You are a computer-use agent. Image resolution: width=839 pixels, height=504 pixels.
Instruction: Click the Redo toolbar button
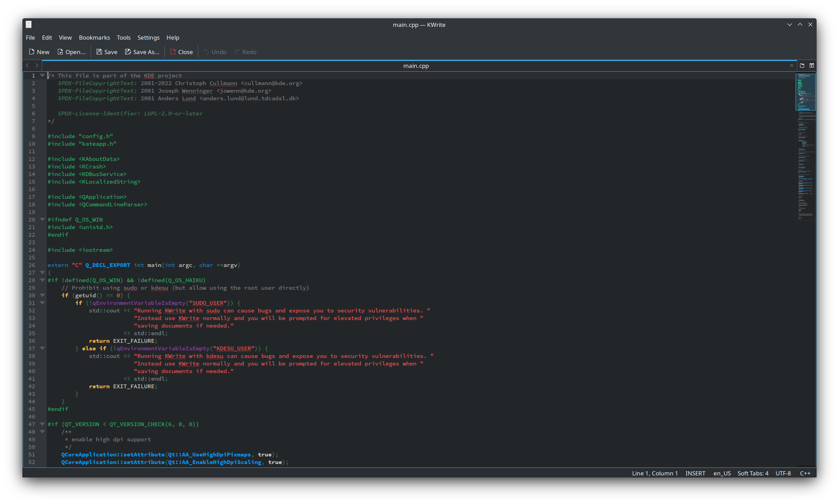point(245,52)
